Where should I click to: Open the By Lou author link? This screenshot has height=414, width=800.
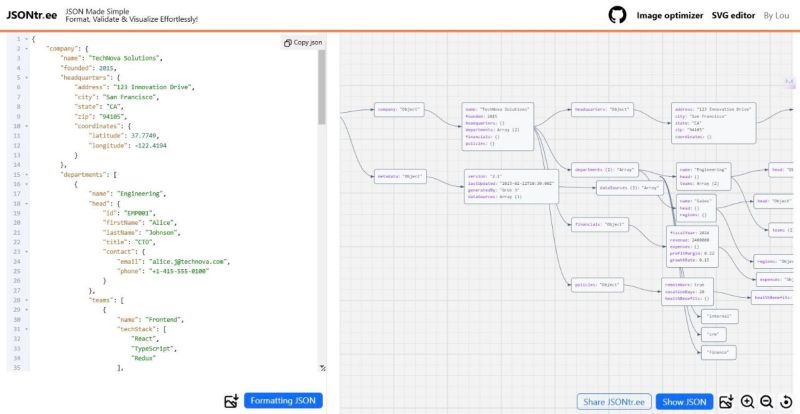[777, 15]
